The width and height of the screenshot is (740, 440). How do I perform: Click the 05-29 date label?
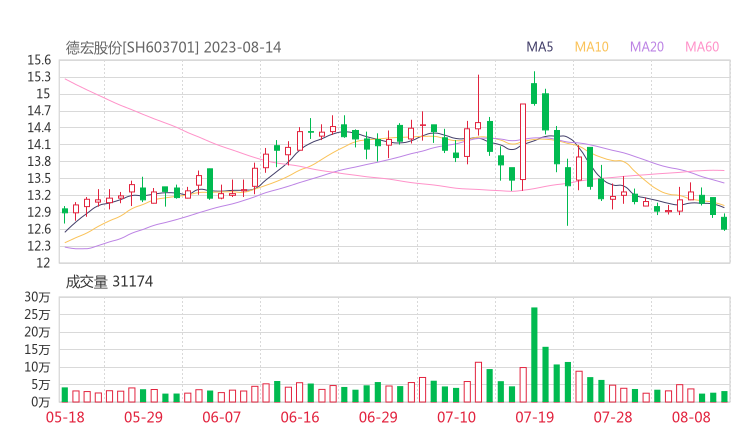coord(143,417)
